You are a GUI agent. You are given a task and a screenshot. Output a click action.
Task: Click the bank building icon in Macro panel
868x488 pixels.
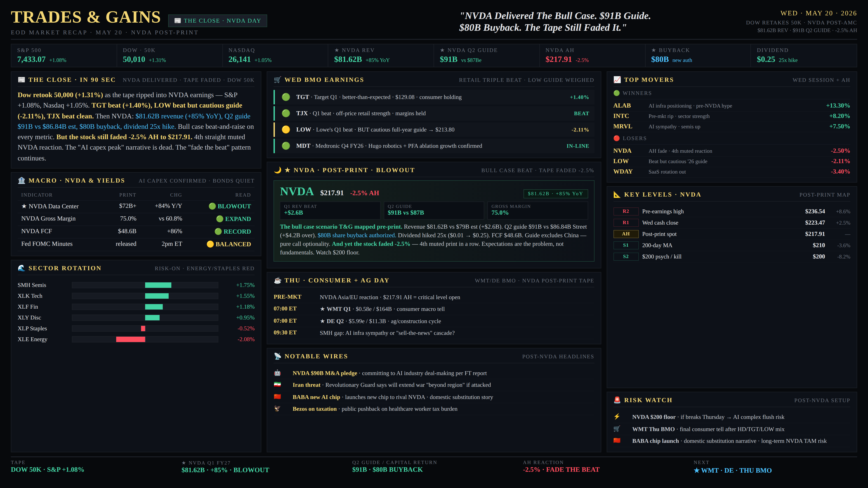[x=21, y=181]
